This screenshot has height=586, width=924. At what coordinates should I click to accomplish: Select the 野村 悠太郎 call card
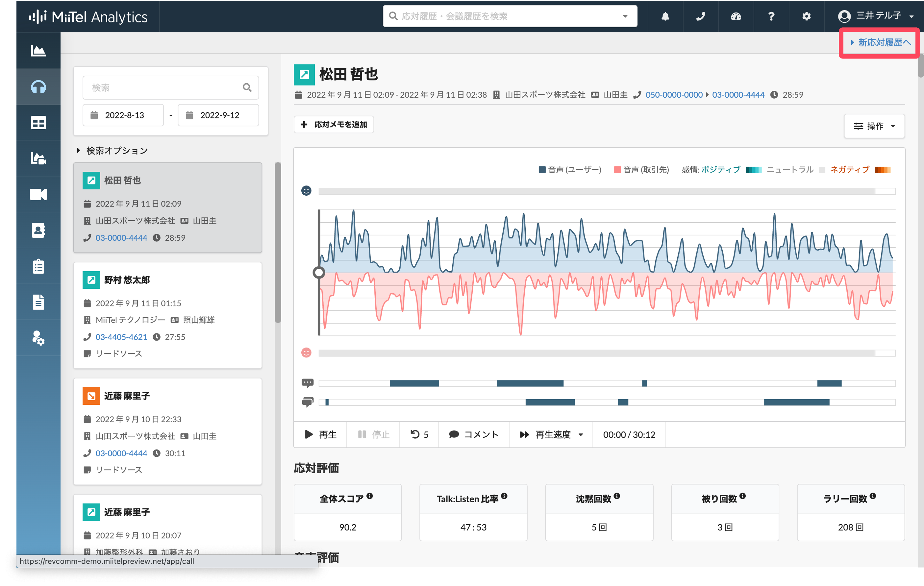pos(168,315)
